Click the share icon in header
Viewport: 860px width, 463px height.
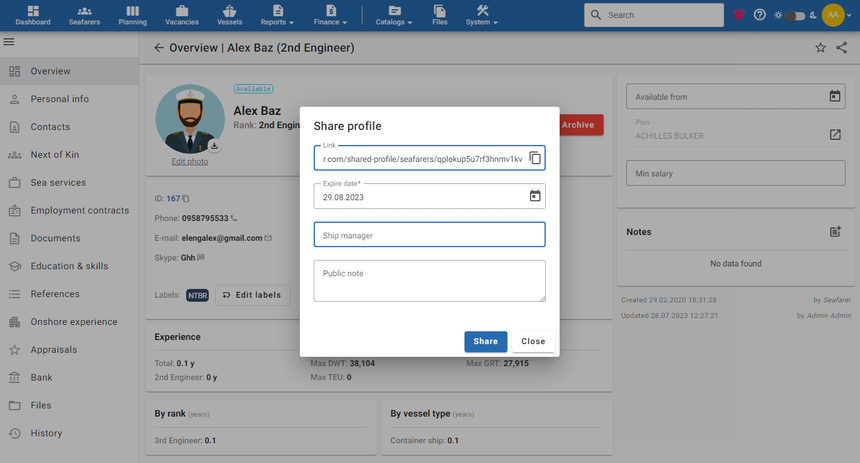(x=841, y=48)
